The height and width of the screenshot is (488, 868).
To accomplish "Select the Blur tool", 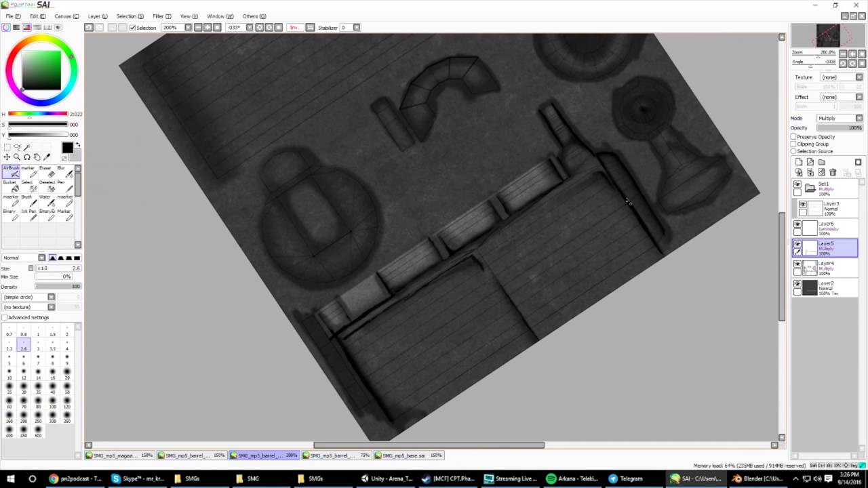I will click(x=64, y=172).
